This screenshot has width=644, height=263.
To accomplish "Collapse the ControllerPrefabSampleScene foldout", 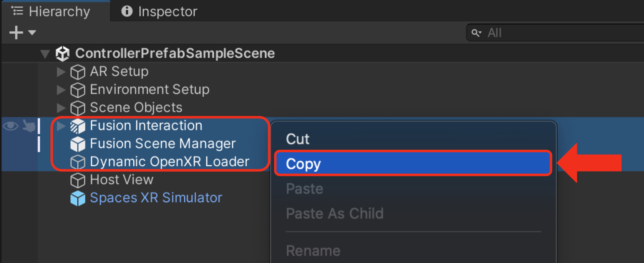I will 45,54.
